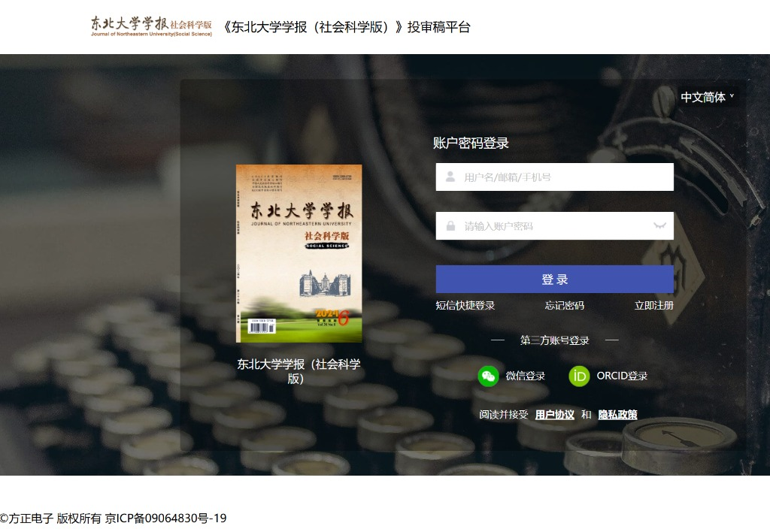770x532 pixels.
Task: Switch to 短信快捷登录 login mode
Action: pos(465,306)
